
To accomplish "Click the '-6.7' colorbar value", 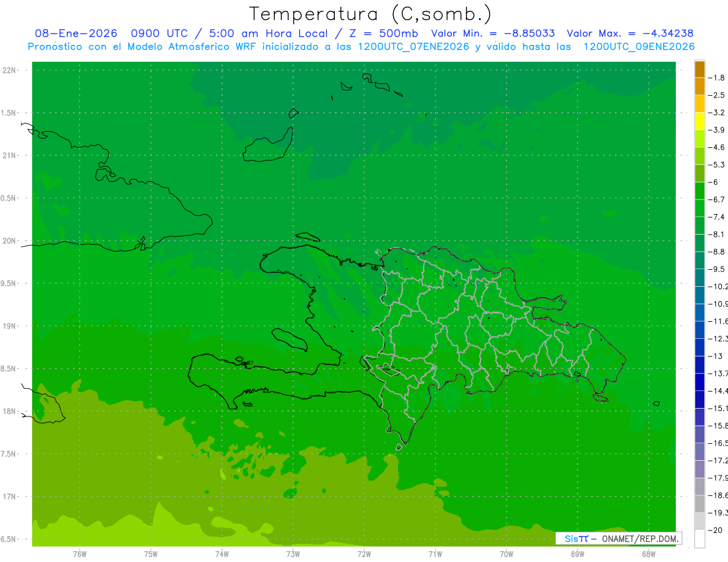I will (x=716, y=199).
